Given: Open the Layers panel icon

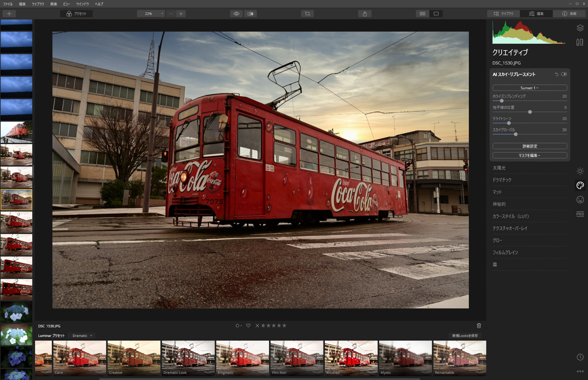Looking at the screenshot, I should (x=580, y=28).
